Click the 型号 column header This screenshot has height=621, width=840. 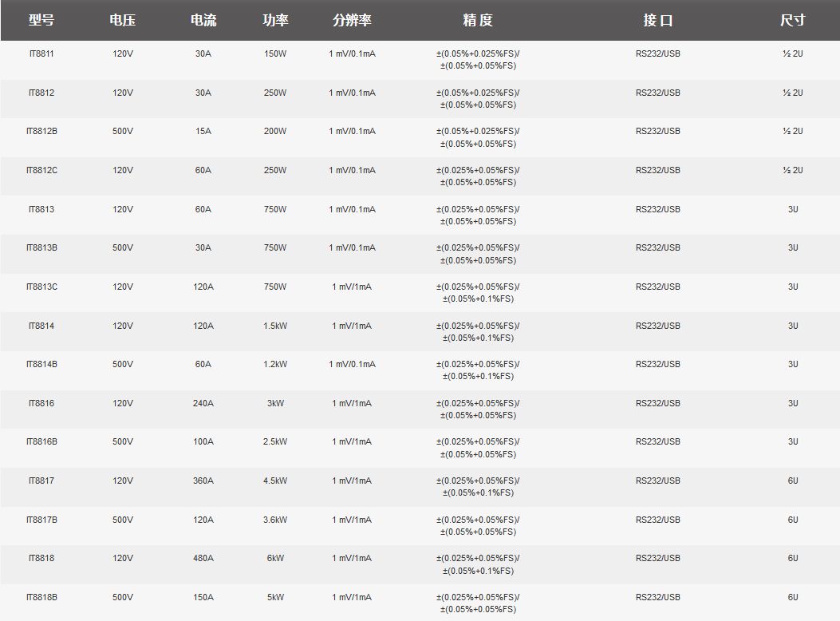[x=41, y=20]
